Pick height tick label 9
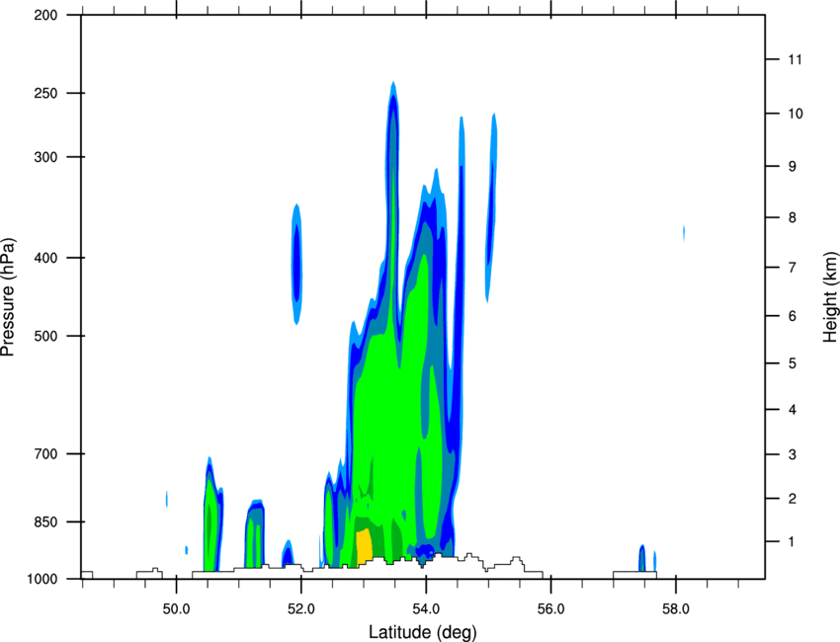Screen dimensions: 840x642 click(793, 167)
